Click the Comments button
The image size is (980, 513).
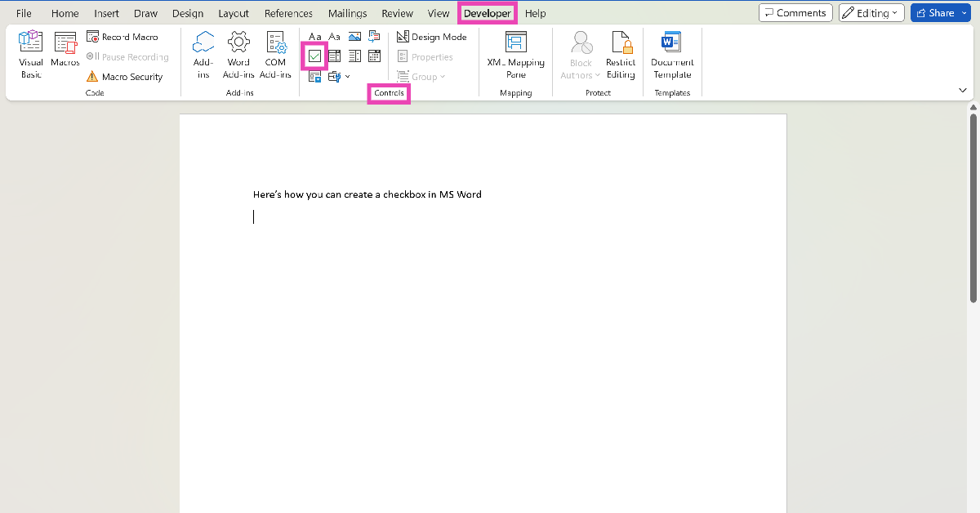tap(795, 13)
